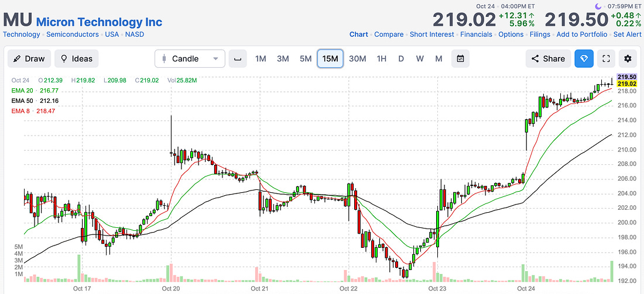Viewport: 644px width, 294px height.
Task: Click the MU ticker symbol
Action: pos(18,20)
